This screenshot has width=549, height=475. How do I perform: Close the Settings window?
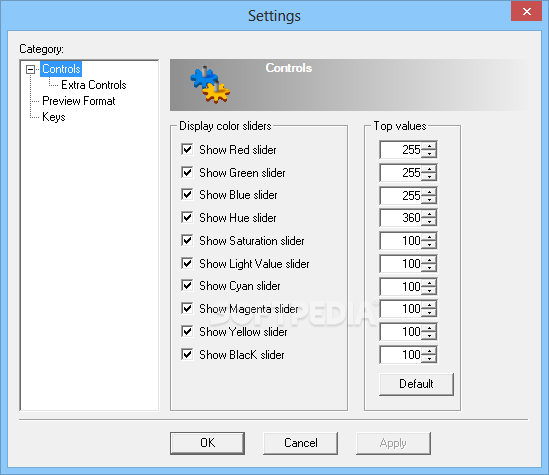pos(526,12)
